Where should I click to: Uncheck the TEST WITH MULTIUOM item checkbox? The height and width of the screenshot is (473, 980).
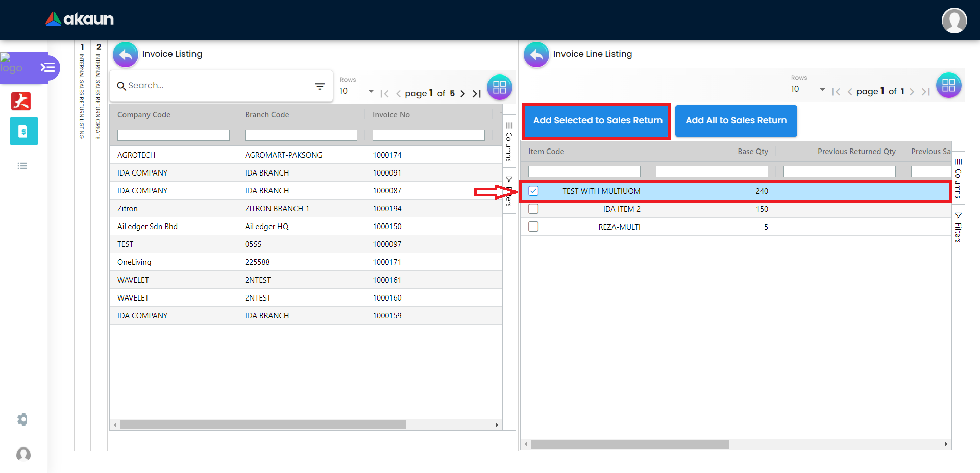pos(533,191)
